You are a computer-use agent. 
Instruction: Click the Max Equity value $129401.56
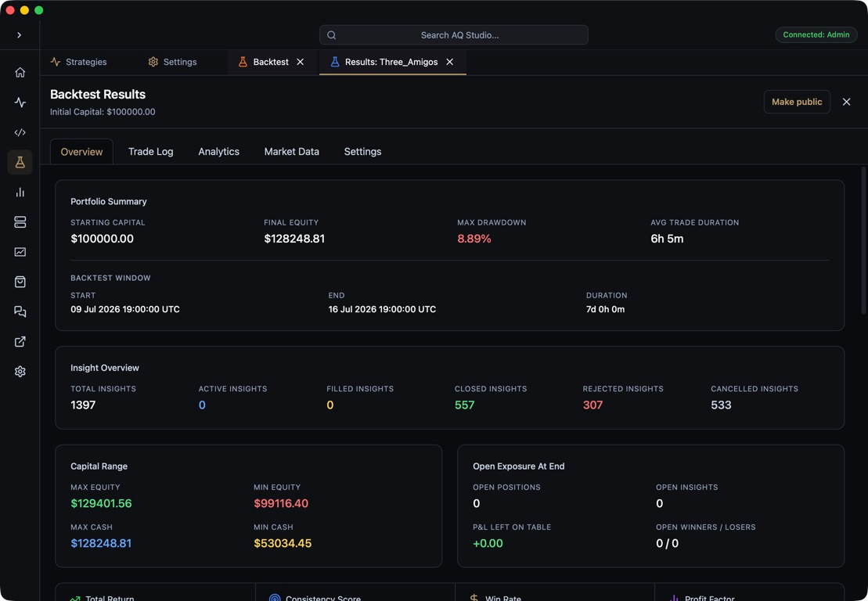pyautogui.click(x=101, y=504)
